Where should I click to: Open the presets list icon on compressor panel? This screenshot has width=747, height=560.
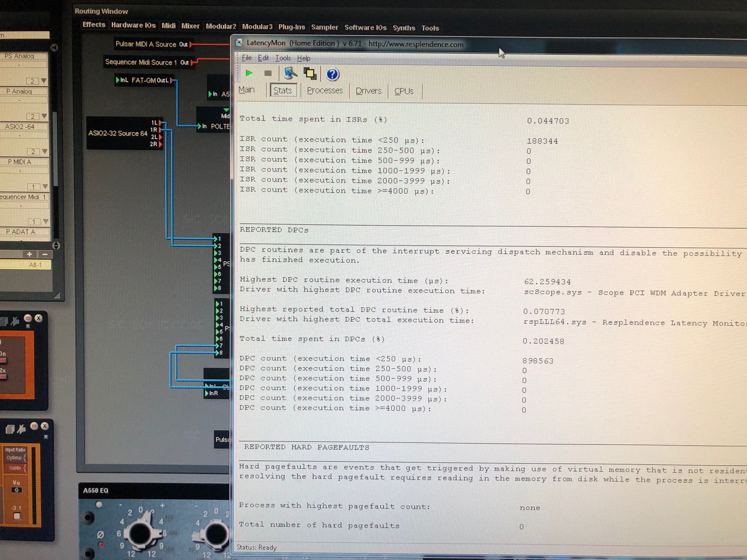click(10, 429)
